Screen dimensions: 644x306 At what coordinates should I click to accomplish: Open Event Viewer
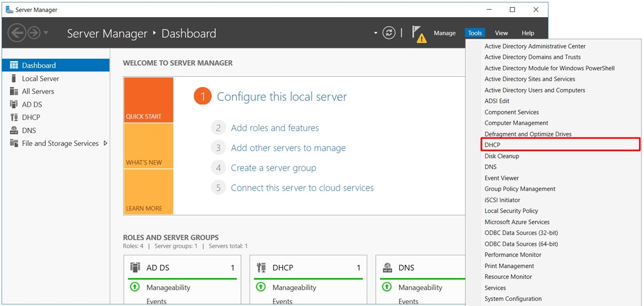click(502, 178)
